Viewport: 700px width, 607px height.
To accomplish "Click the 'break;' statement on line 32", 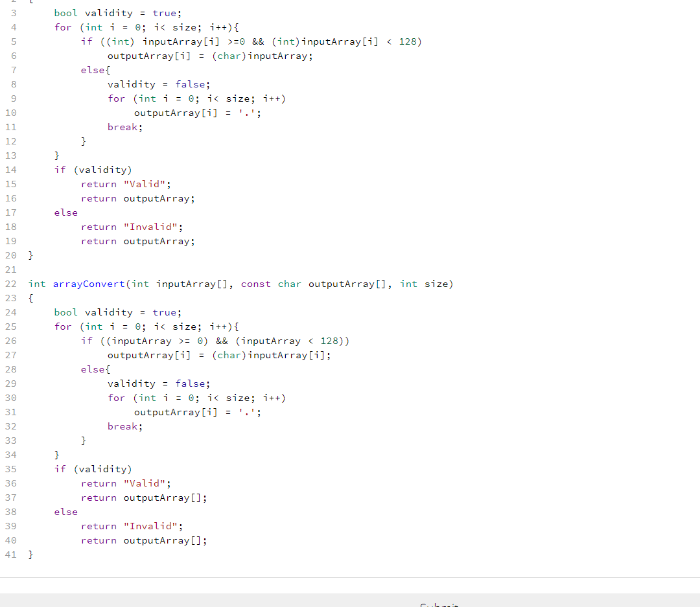I will pos(125,427).
